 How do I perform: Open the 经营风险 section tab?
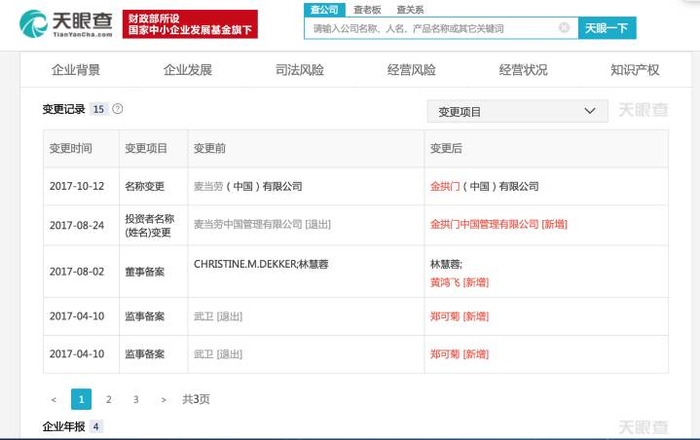412,70
